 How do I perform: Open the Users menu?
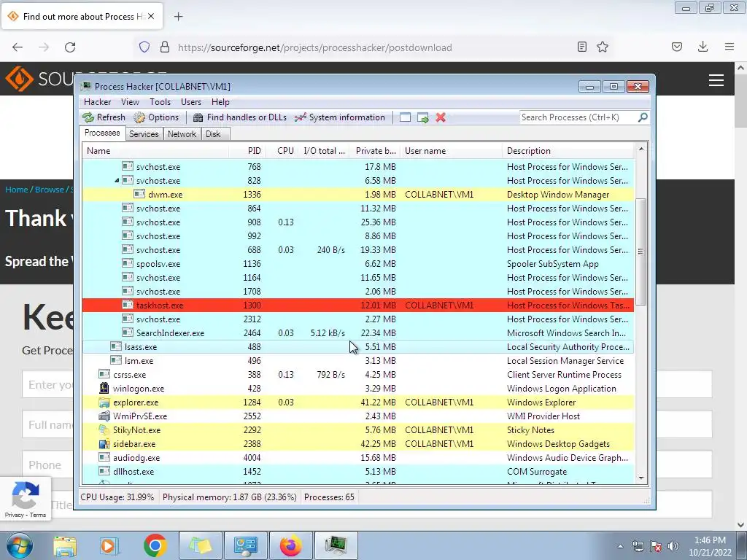coord(191,102)
